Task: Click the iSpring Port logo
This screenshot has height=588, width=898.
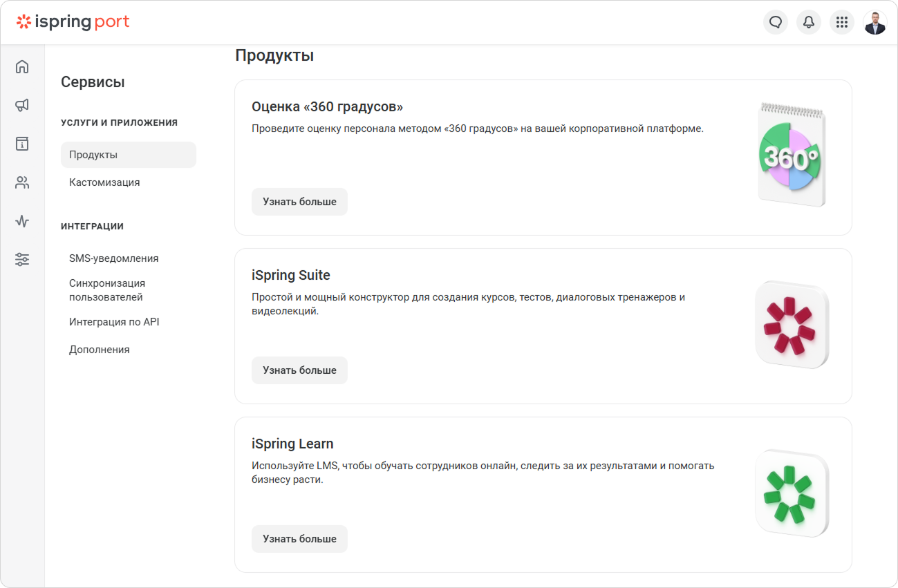Action: pyautogui.click(x=73, y=22)
